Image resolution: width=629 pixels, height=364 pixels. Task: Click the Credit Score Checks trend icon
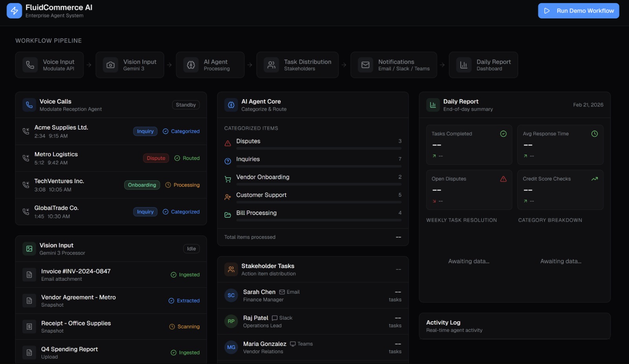pyautogui.click(x=594, y=179)
